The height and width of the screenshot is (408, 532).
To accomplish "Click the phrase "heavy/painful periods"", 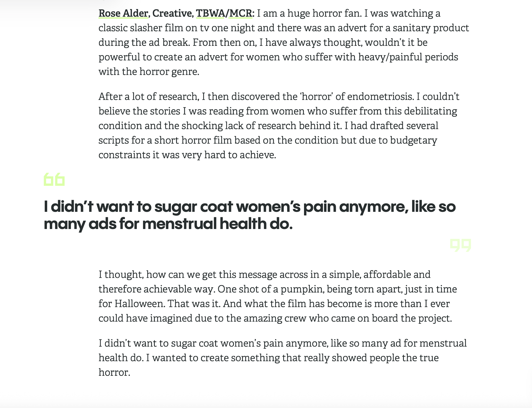I will pyautogui.click(x=408, y=57).
